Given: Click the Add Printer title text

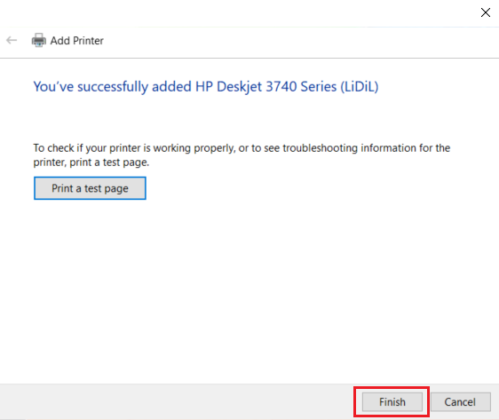Looking at the screenshot, I should pos(77,41).
